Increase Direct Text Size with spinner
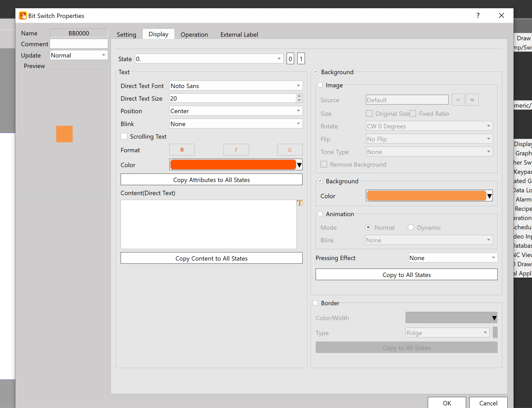The image size is (532, 408). coord(299,96)
